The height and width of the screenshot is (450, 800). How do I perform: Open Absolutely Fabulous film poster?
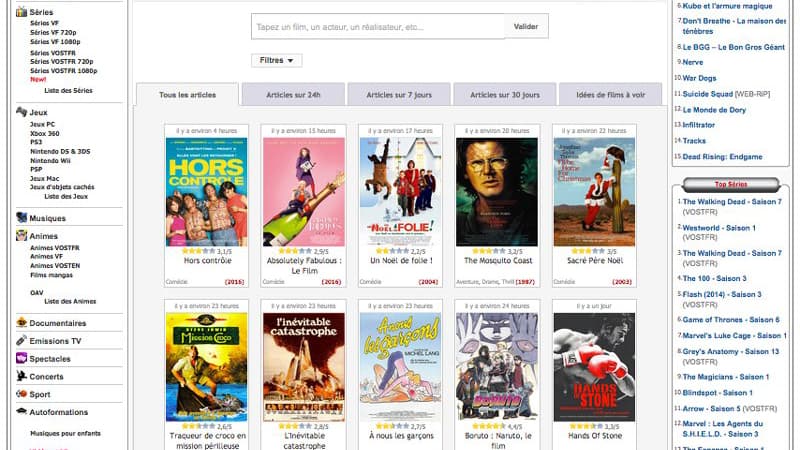[x=304, y=192]
